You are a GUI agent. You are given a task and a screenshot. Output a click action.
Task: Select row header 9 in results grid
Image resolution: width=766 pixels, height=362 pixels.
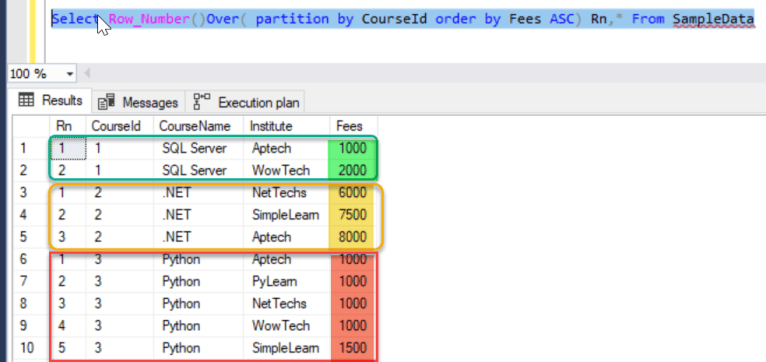pos(31,326)
